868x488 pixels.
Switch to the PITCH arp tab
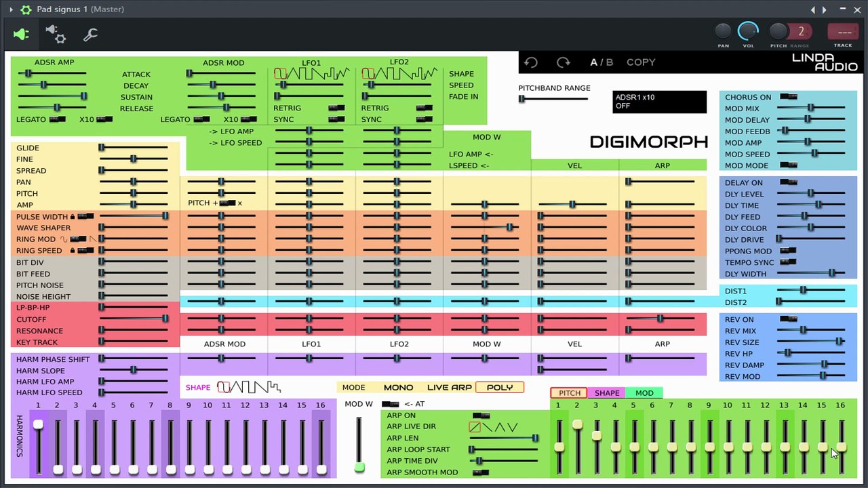tap(570, 393)
